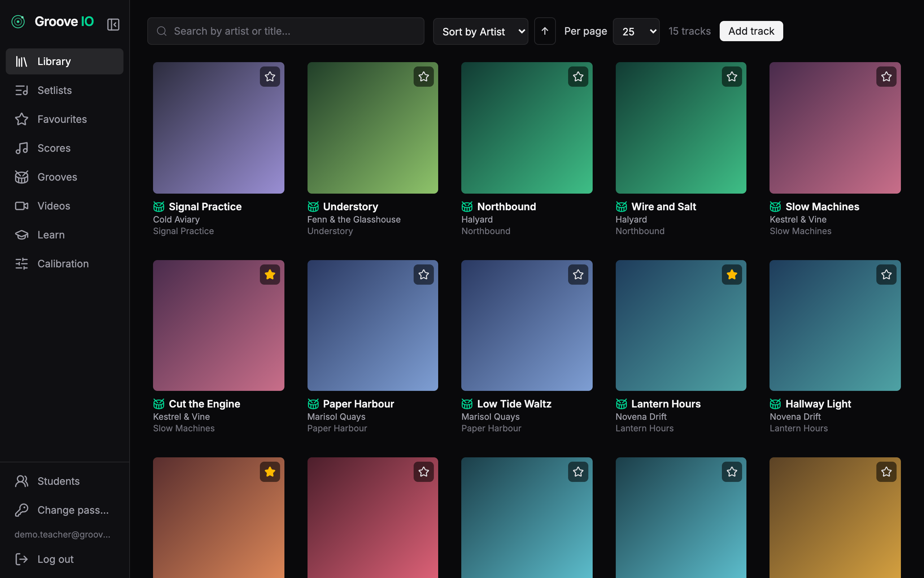
Task: Click the Log out arrow icon
Action: pos(22,559)
